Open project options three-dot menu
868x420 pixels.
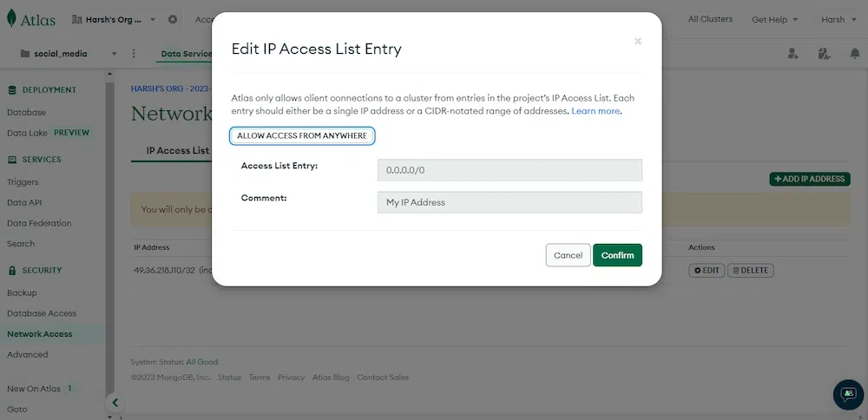[134, 54]
